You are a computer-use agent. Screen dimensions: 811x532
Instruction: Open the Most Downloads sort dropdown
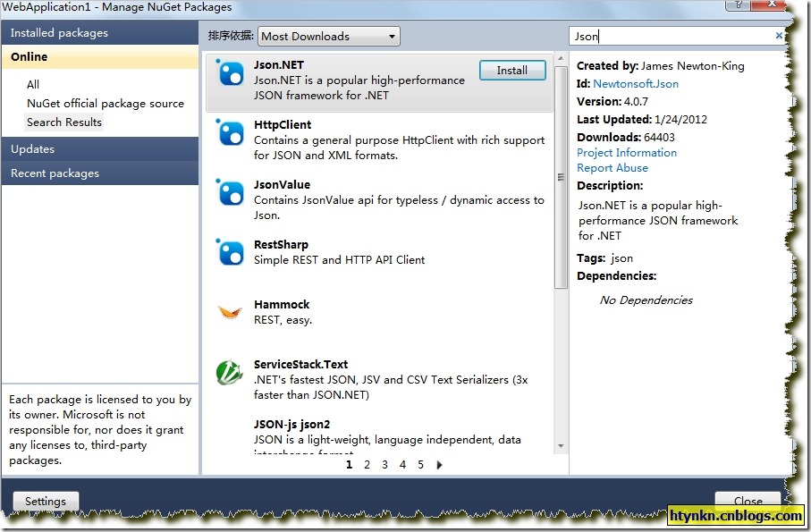pos(329,36)
